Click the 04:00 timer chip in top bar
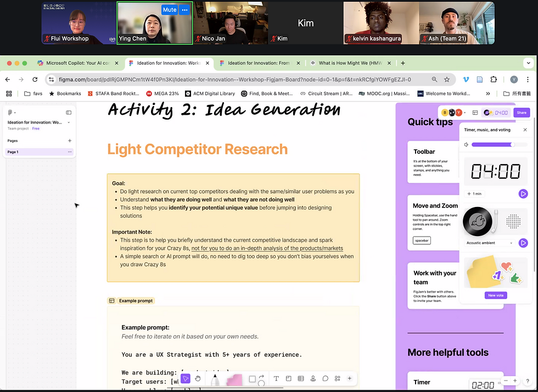The height and width of the screenshot is (392, 538). [x=496, y=113]
